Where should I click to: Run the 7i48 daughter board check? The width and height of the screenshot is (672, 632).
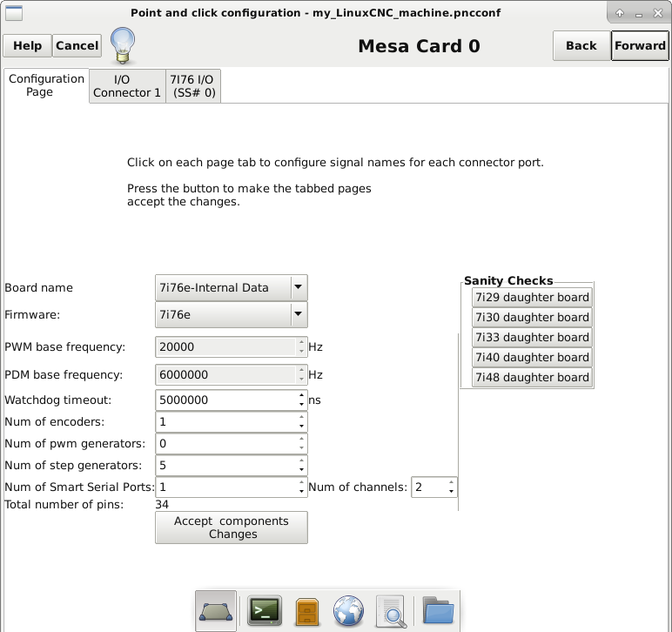click(532, 377)
